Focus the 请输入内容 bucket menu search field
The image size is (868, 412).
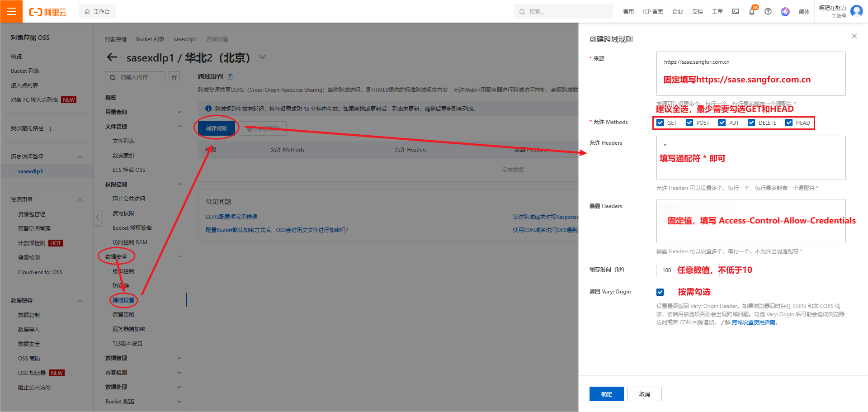(135, 77)
